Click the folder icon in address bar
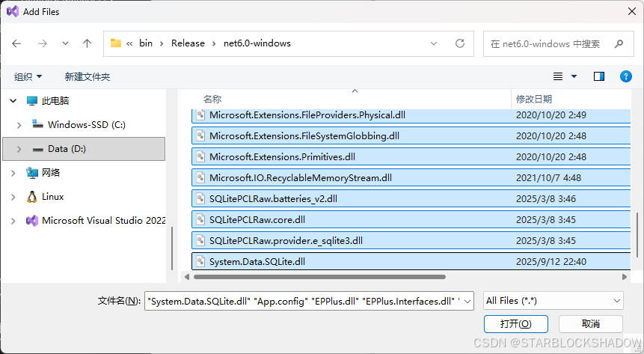Screen dimensions: 644x354 [116, 43]
